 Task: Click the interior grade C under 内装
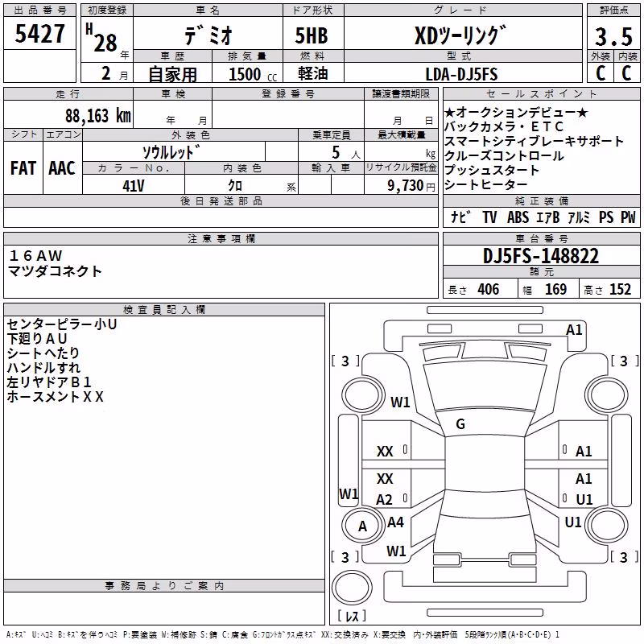626,73
